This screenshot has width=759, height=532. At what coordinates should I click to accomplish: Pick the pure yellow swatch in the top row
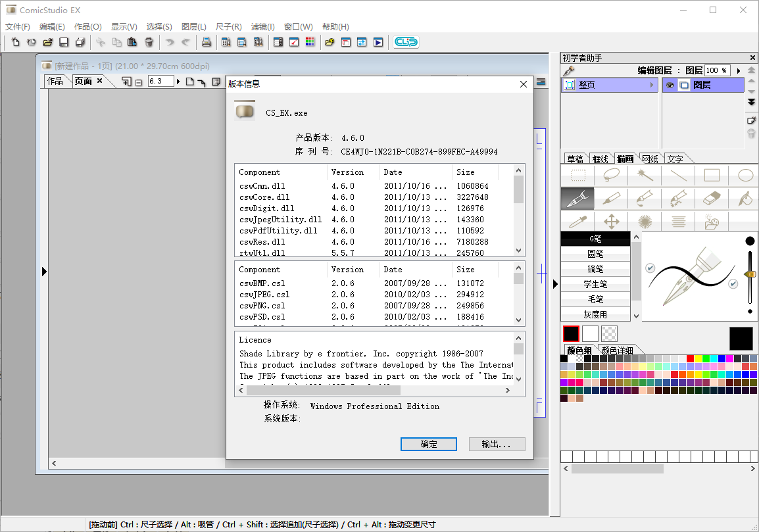coord(698,358)
